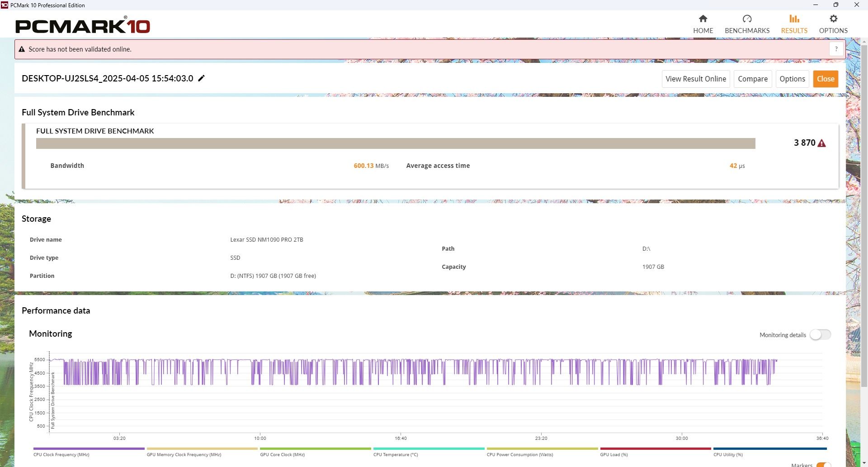Click the Capacity value '1907 GB'
Image resolution: width=868 pixels, height=467 pixels.
click(x=653, y=267)
